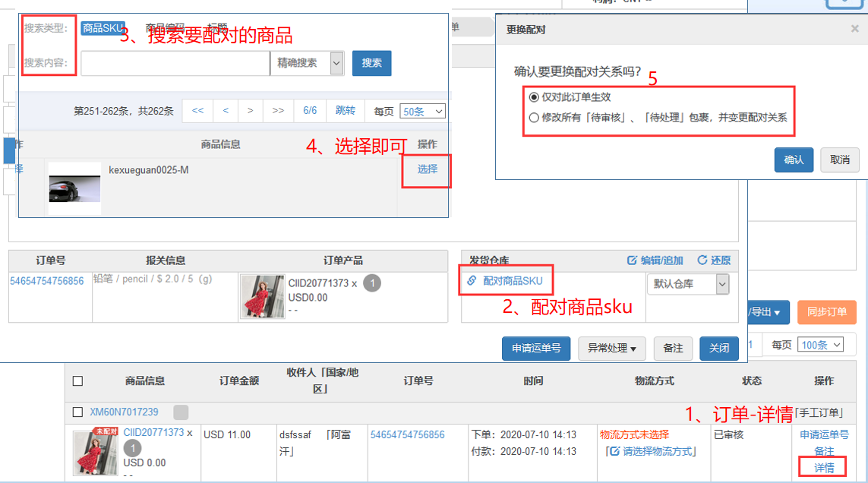Click the 备注 button in detail panel
The width and height of the screenshot is (868, 483).
673,349
